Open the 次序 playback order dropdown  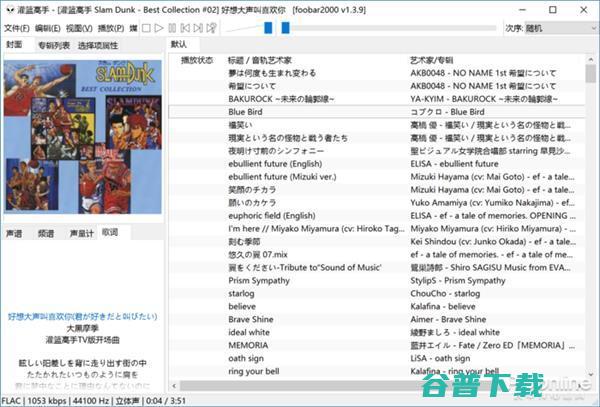tap(560, 28)
